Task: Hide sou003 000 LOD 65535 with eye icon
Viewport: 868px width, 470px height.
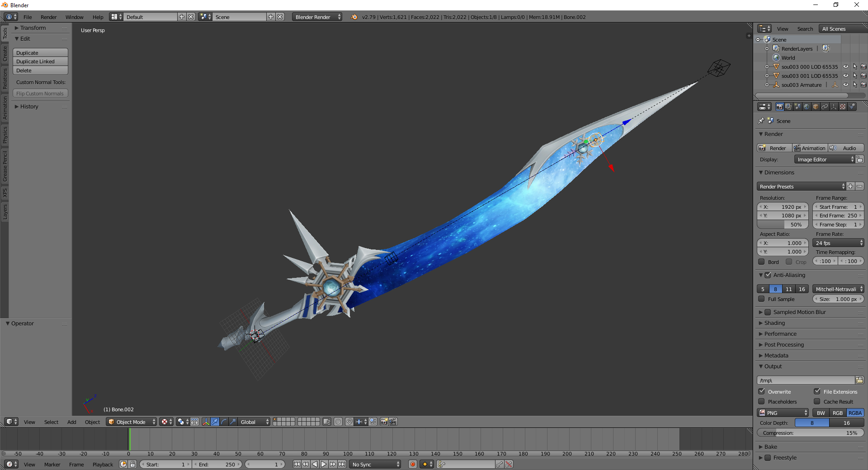Action: [x=846, y=66]
